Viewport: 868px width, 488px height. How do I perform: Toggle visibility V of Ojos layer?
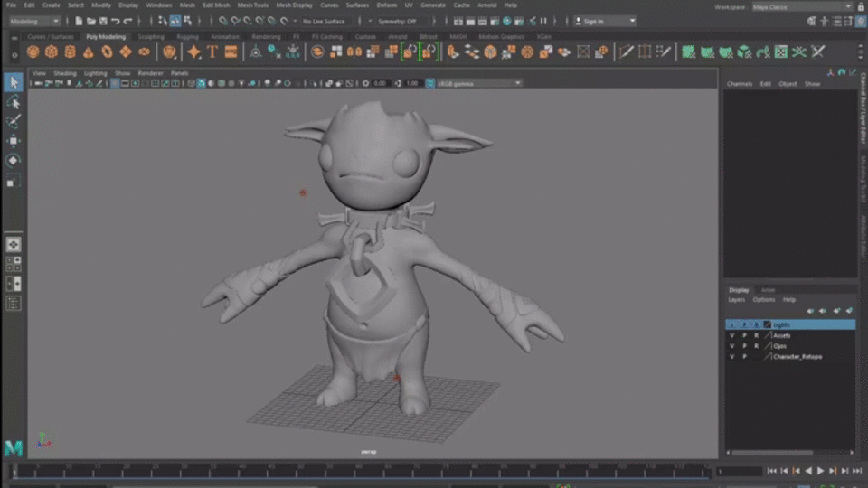pos(731,346)
